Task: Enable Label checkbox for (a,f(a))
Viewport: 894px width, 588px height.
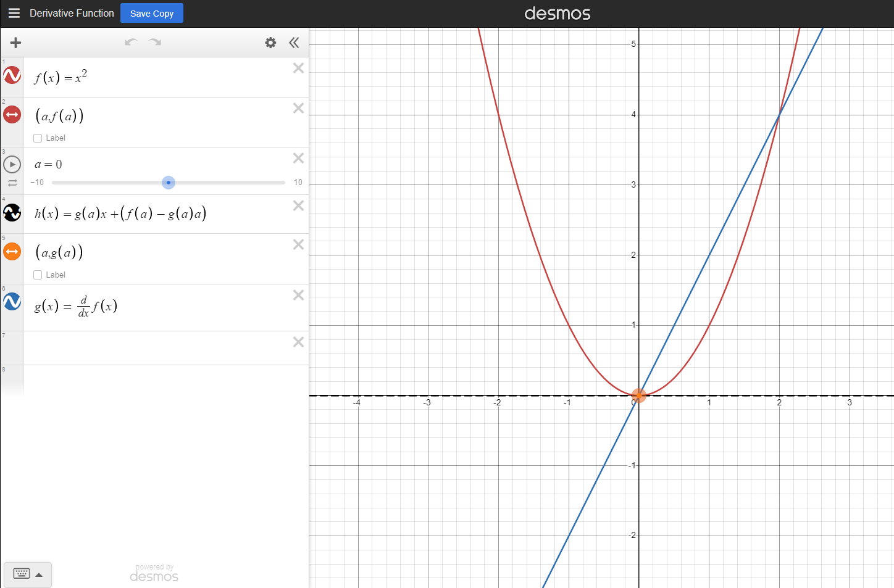Action: tap(38, 138)
